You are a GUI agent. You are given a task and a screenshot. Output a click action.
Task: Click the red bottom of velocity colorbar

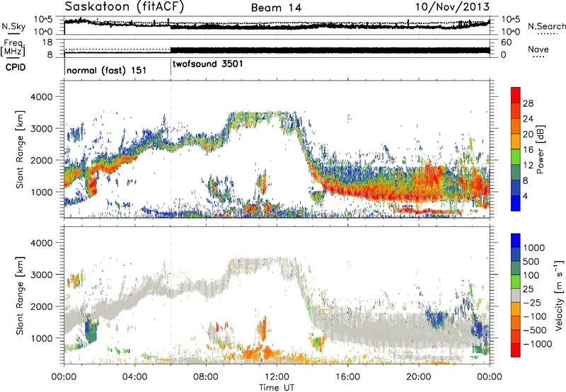[516, 350]
